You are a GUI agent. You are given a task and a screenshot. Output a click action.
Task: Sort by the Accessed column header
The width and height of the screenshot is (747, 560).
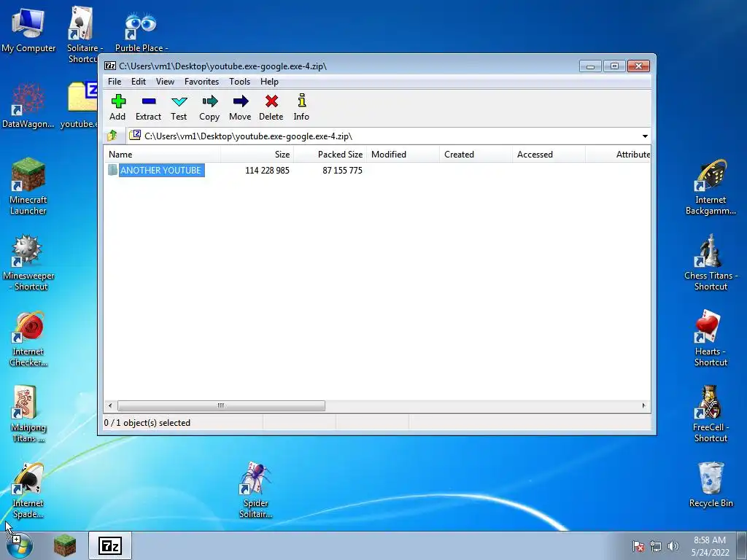pos(549,155)
